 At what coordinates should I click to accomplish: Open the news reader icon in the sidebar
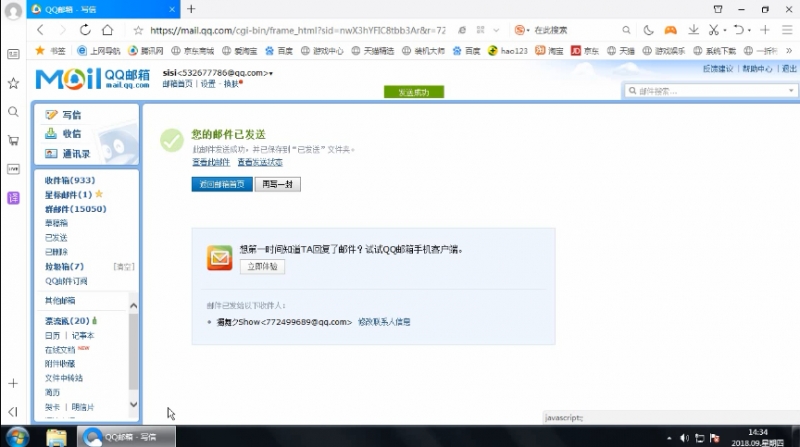(13, 54)
